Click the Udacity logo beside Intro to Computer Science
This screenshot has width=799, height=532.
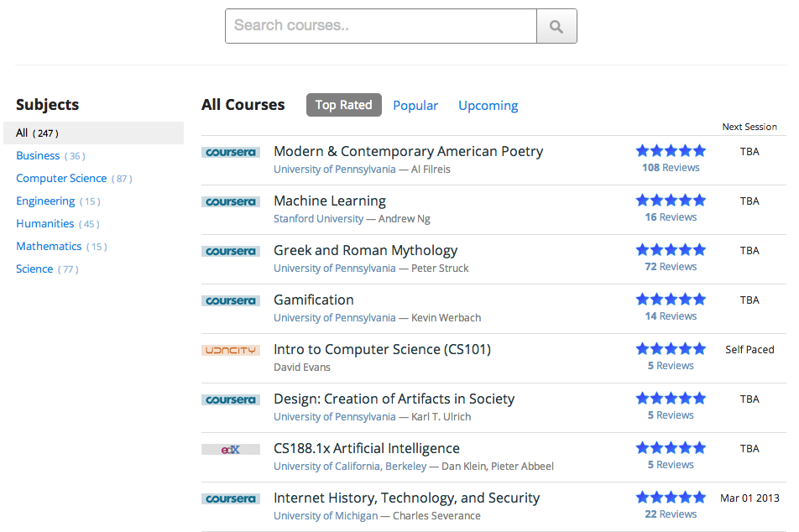231,350
